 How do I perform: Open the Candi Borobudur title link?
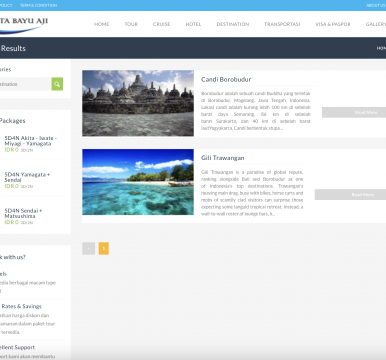pyautogui.click(x=226, y=79)
